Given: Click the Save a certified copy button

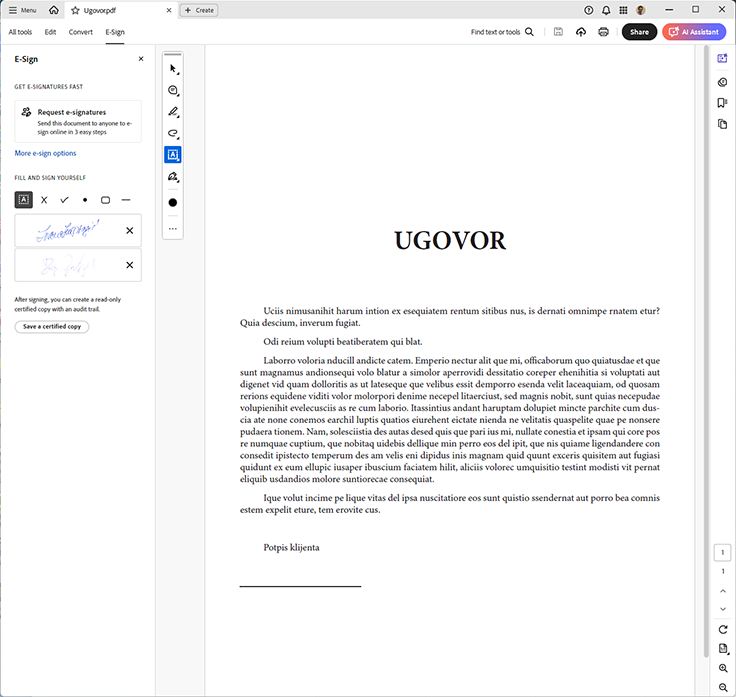Looking at the screenshot, I should point(52,327).
